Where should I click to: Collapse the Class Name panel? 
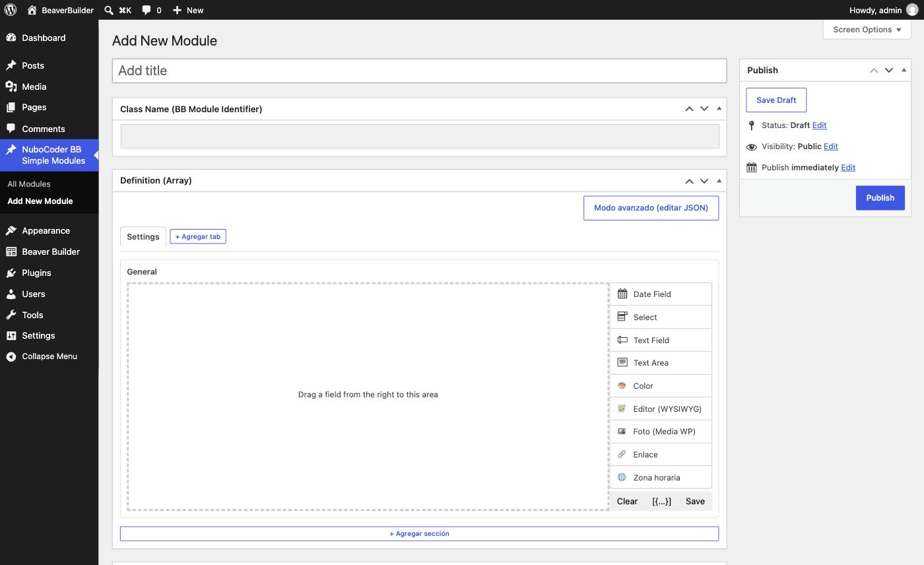[x=719, y=108]
